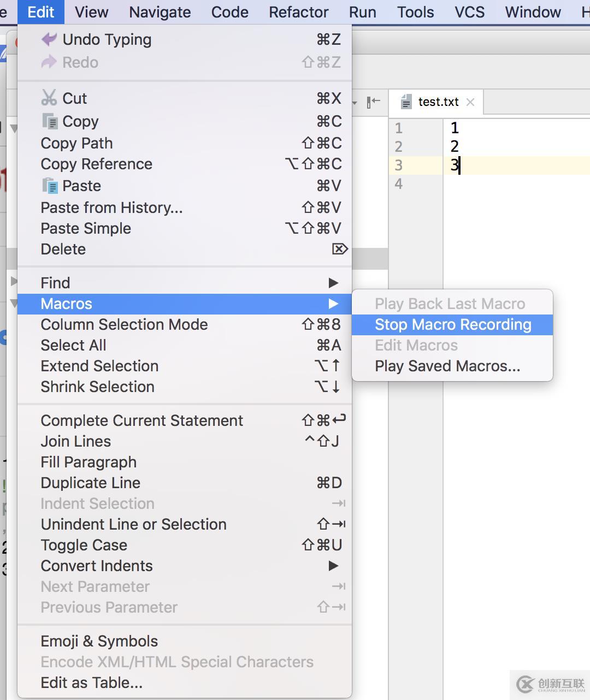This screenshot has height=700, width=590.
Task: Place cursor after text '1' in editor
Action: pyautogui.click(x=459, y=128)
